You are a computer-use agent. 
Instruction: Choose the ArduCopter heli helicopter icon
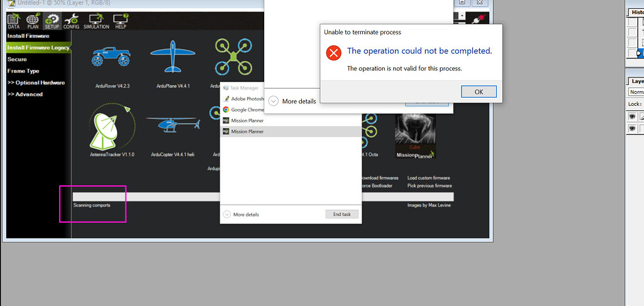coord(173,125)
